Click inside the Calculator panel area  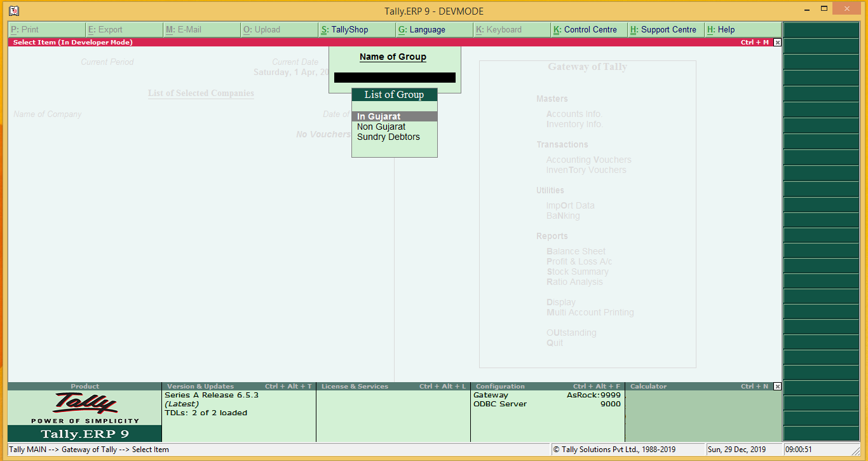pos(703,416)
